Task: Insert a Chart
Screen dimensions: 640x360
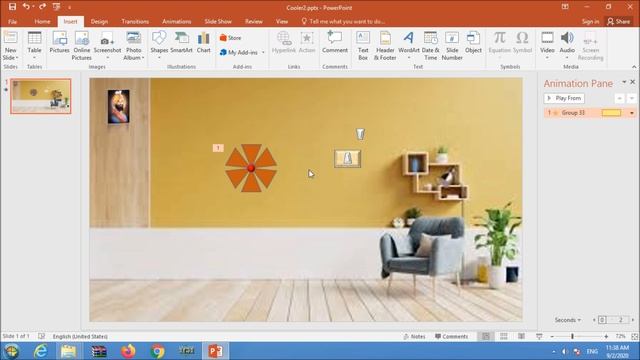Action: pos(203,42)
